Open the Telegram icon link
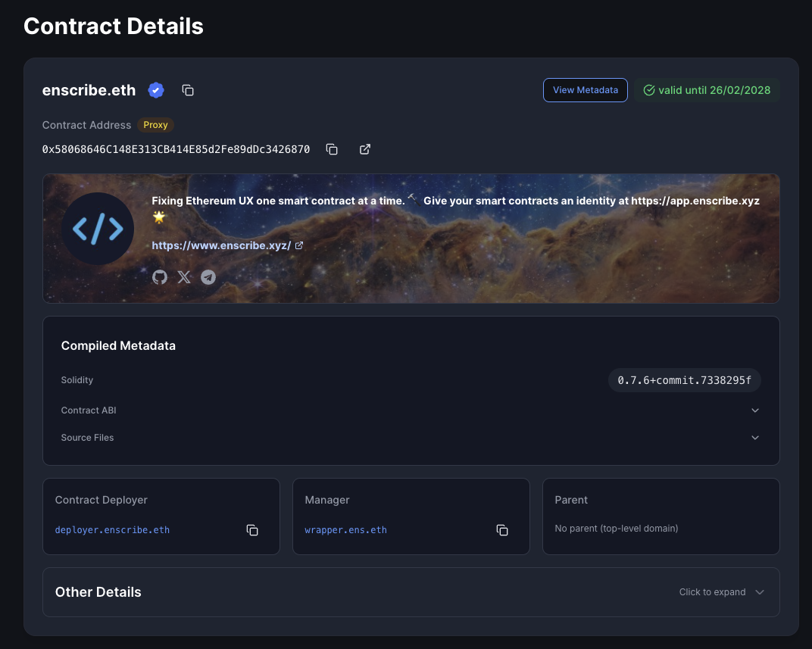812x649 pixels. [208, 277]
